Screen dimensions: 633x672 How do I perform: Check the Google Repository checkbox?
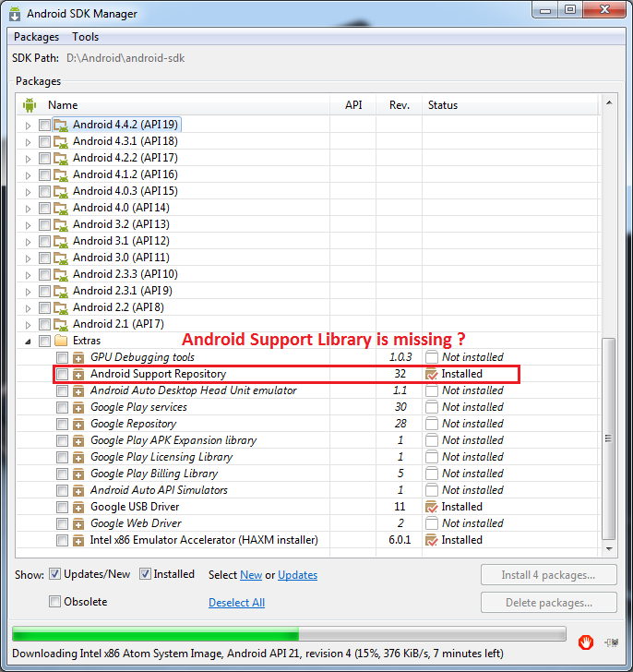(x=62, y=424)
